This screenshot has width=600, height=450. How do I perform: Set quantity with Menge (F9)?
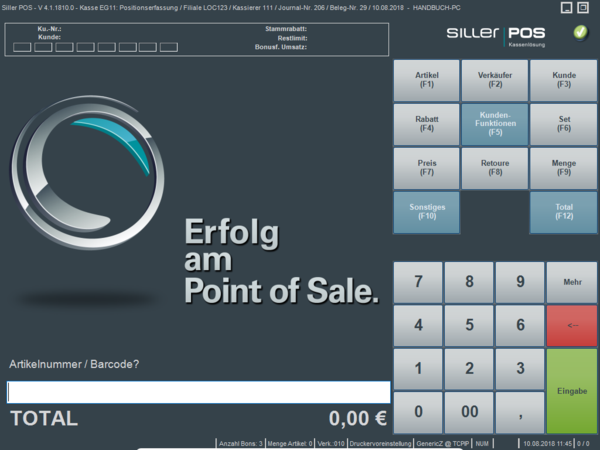563,167
